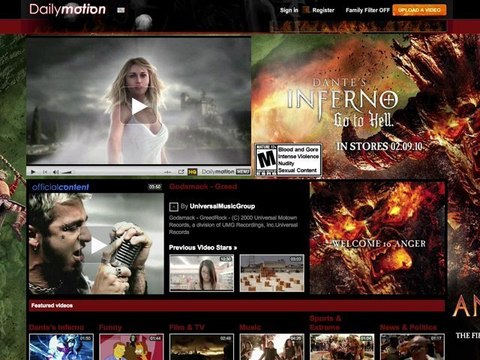The image size is (480, 360).
Task: Open UniversalMusicGroup channel link
Action: click(x=222, y=206)
